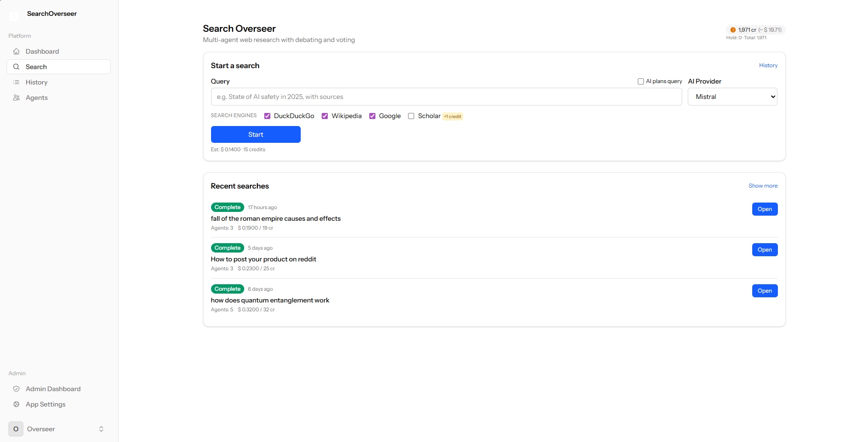Open the AI Provider dropdown

coord(732,97)
